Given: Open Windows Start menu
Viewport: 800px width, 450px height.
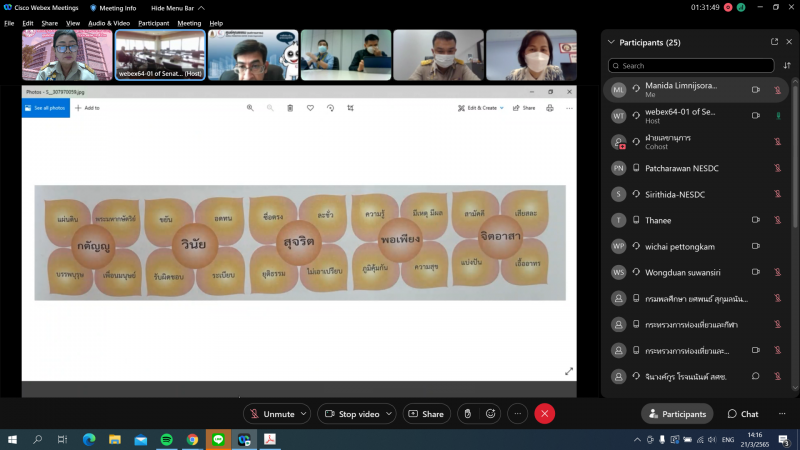Looking at the screenshot, I should [12, 439].
